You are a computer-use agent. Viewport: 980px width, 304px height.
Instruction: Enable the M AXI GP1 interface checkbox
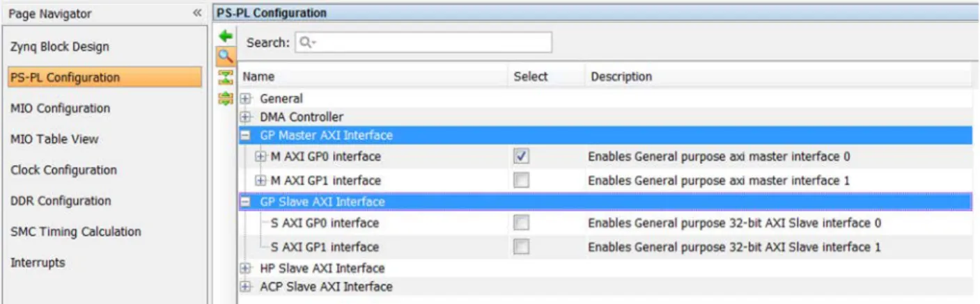coord(521,181)
